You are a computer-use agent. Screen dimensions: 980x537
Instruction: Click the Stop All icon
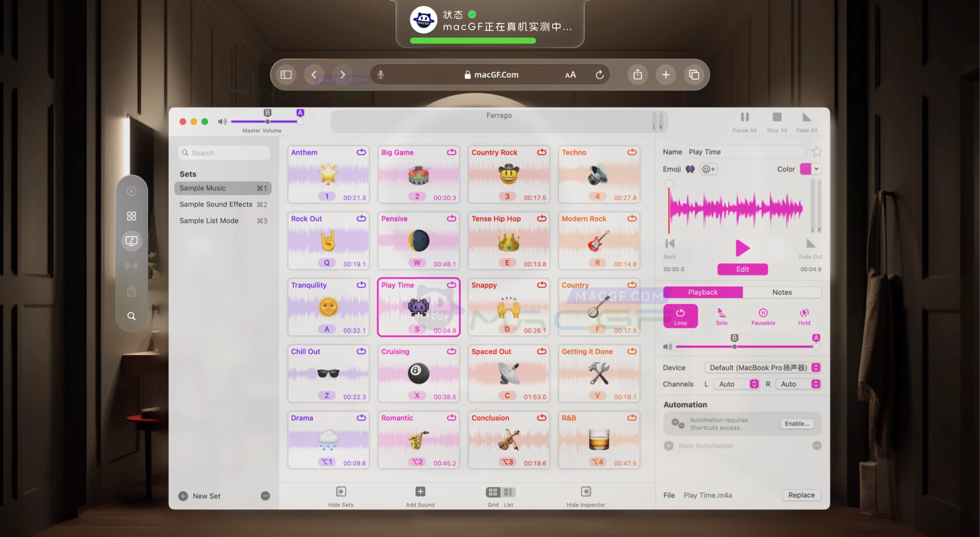point(776,118)
